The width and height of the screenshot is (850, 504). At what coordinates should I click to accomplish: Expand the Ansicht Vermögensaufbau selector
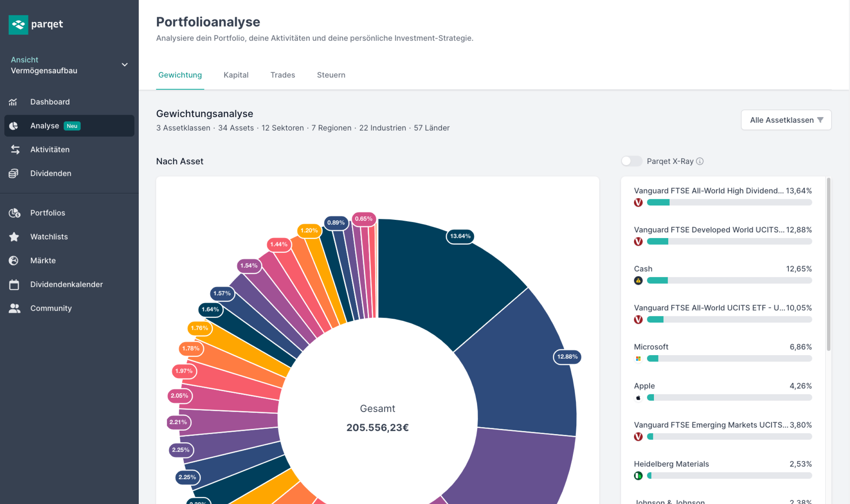coord(69,65)
